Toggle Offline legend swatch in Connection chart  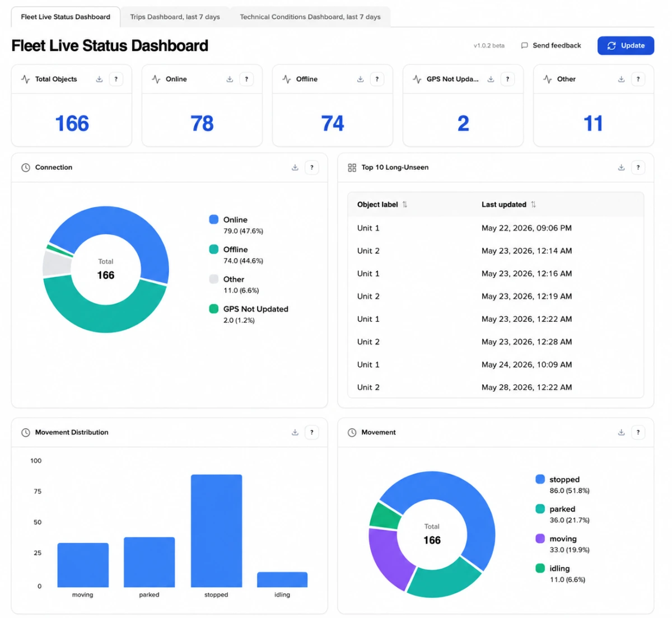213,249
